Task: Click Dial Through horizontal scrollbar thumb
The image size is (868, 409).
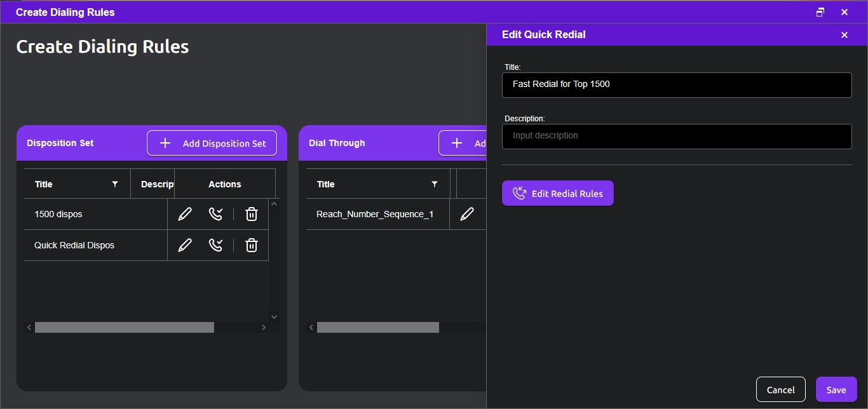Action: click(x=378, y=328)
